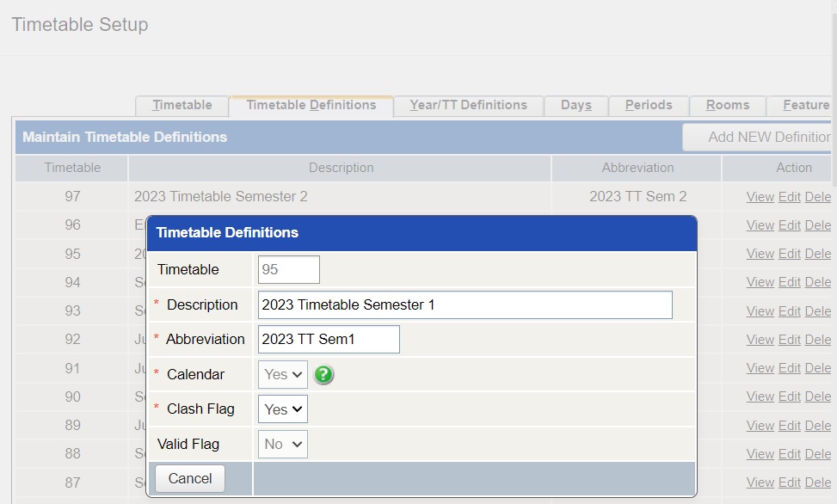This screenshot has height=504, width=837.
Task: Edit timetable 94
Action: [789, 282]
